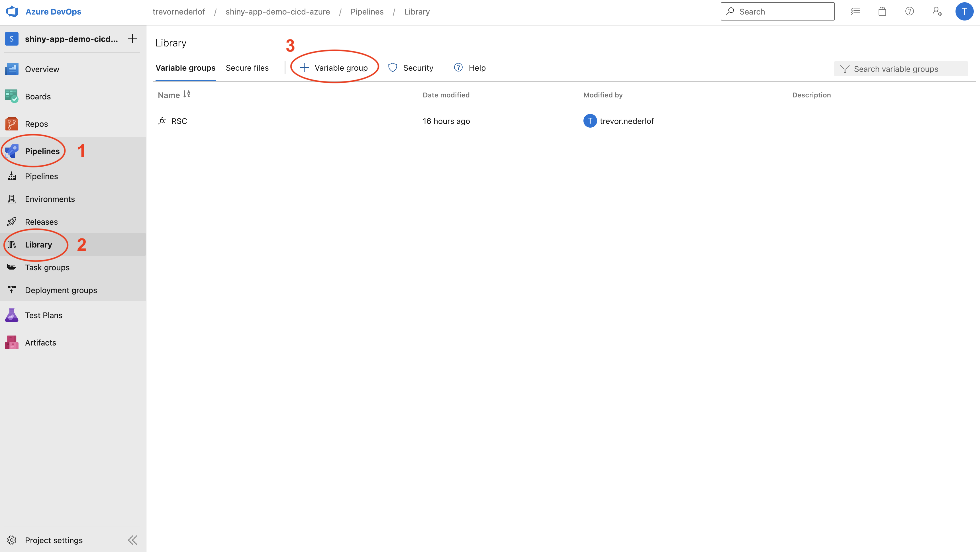The width and height of the screenshot is (980, 552).
Task: Click the Project settings gear icon
Action: coord(11,540)
